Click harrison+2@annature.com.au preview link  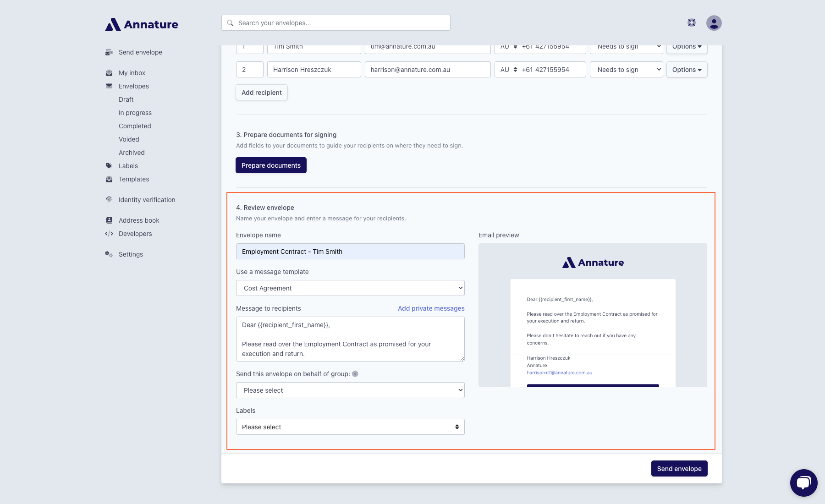[559, 373]
